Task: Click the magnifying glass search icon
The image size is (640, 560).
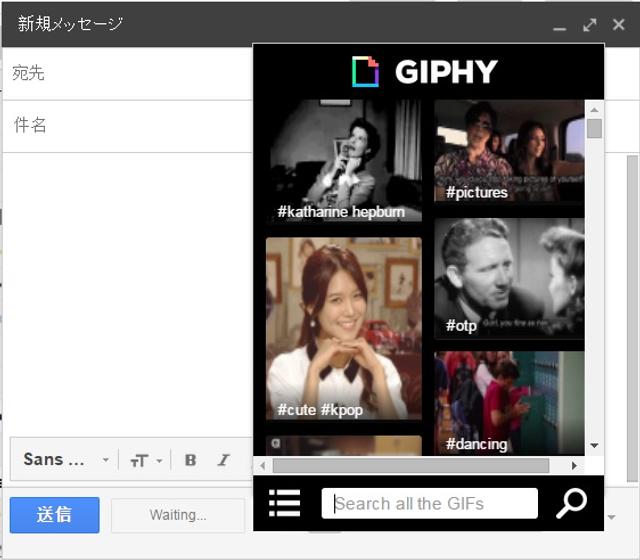Action: [x=572, y=503]
